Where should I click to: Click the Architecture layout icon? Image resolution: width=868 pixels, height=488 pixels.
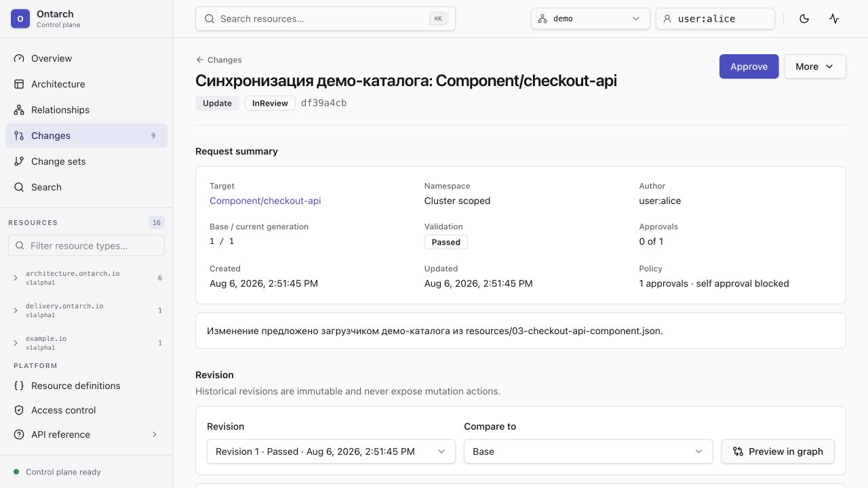[x=19, y=84]
